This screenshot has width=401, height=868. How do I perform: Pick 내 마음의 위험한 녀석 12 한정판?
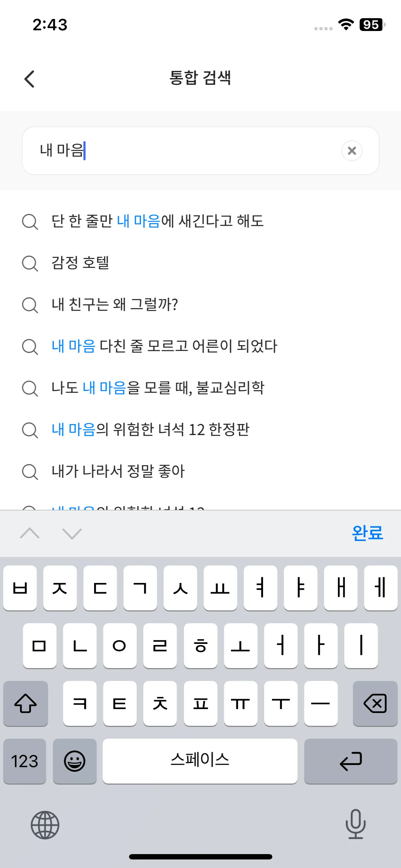[150, 430]
